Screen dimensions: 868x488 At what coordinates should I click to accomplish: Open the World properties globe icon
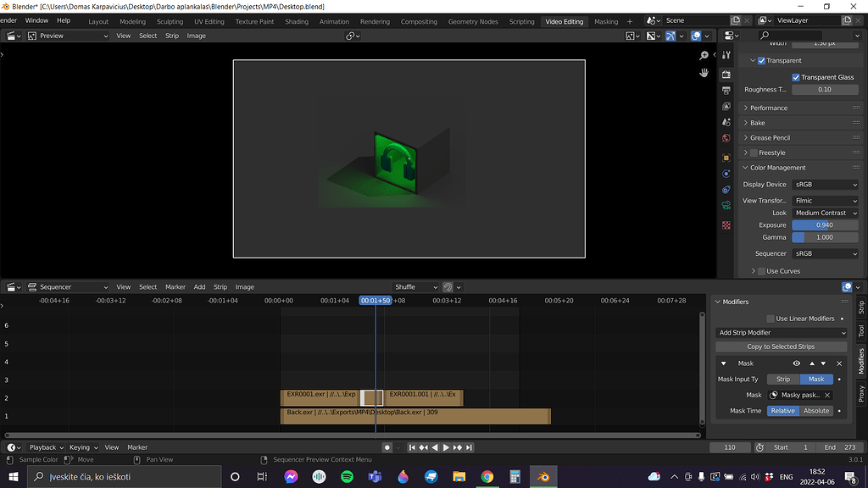726,138
